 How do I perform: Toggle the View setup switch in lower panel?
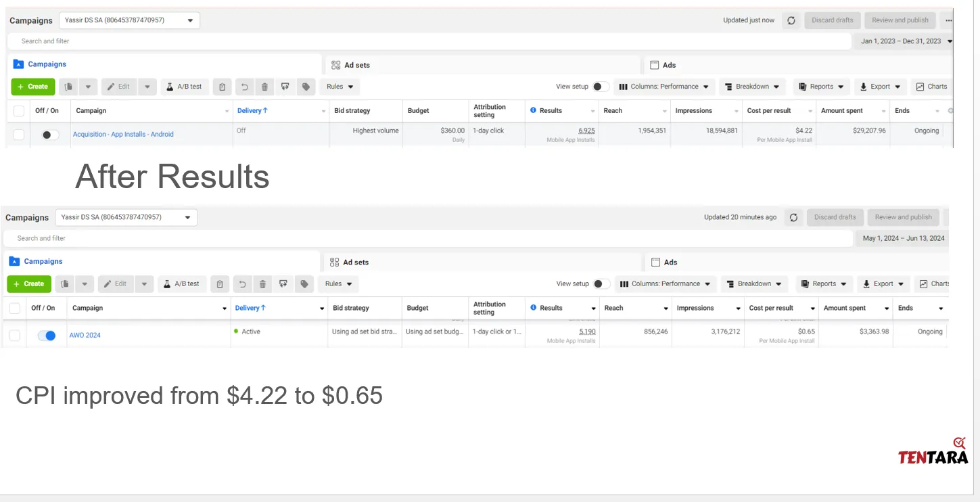(x=601, y=284)
